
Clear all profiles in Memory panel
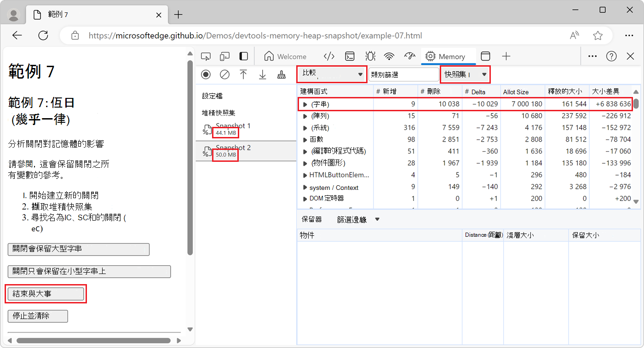point(224,74)
